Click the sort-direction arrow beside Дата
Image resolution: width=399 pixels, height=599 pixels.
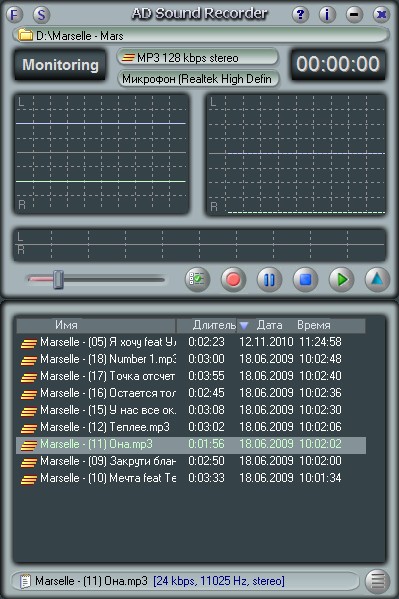tap(244, 326)
